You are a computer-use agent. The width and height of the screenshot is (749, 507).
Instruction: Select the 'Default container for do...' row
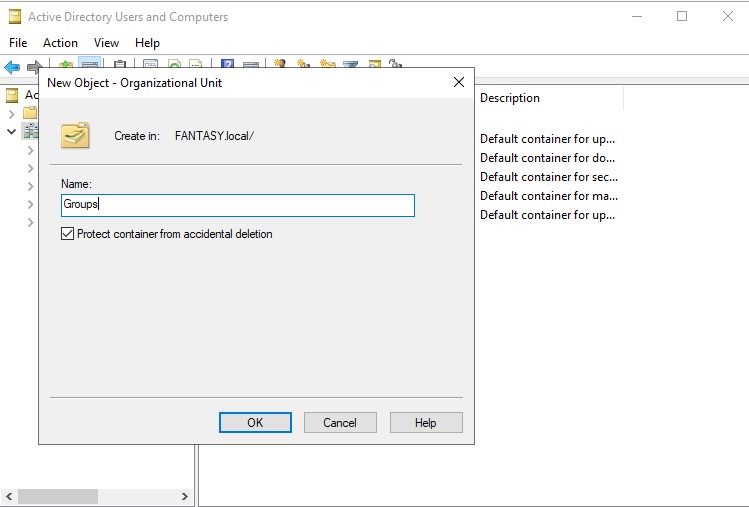[x=547, y=158]
